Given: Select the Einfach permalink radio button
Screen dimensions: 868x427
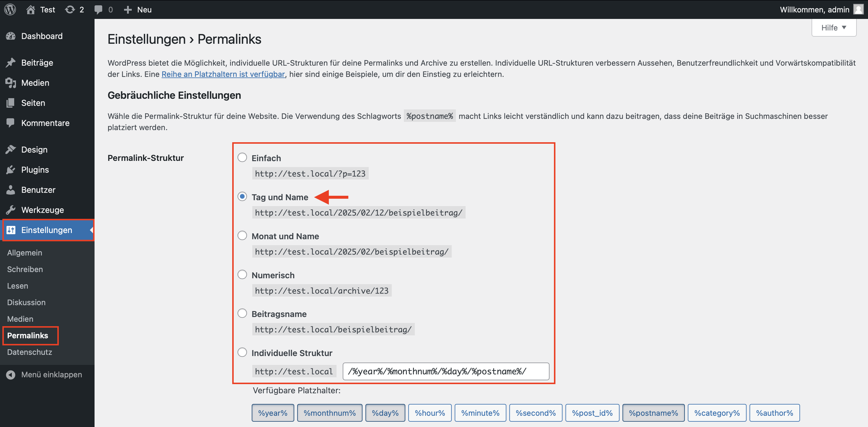Looking at the screenshot, I should (x=242, y=158).
